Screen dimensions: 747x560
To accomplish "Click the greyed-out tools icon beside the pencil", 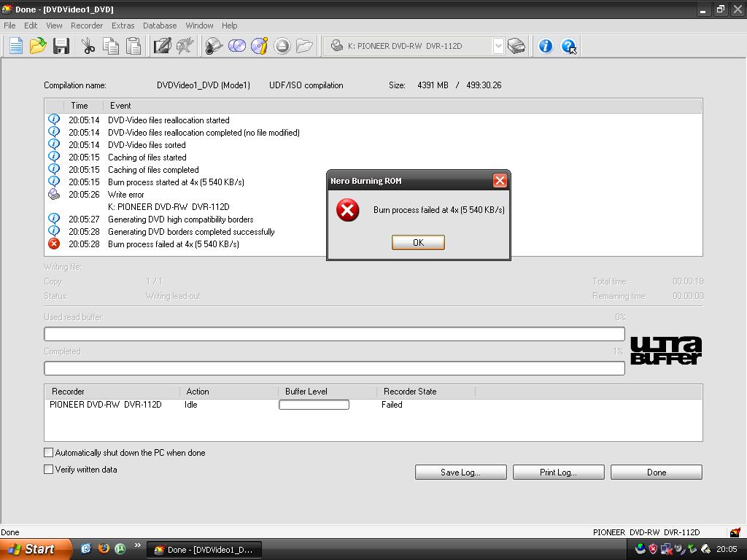I will tap(185, 46).
